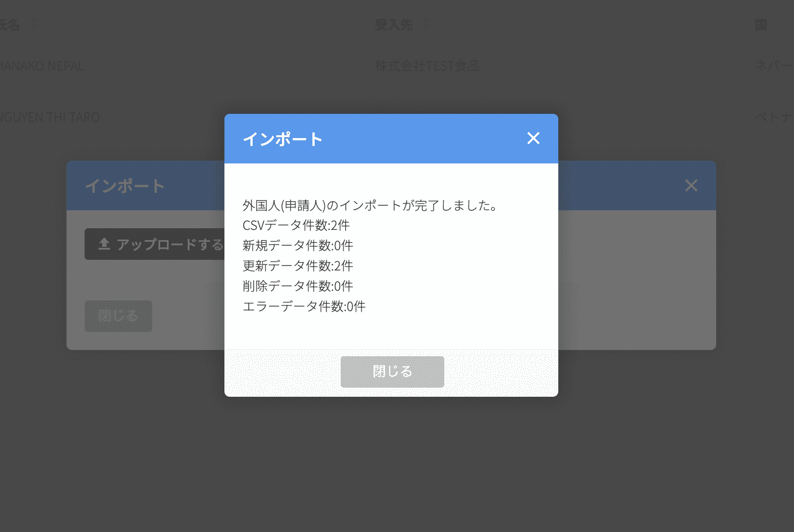The image size is (794, 532).
Task: Click the sort icon beside 氏名 header
Action: [34, 25]
